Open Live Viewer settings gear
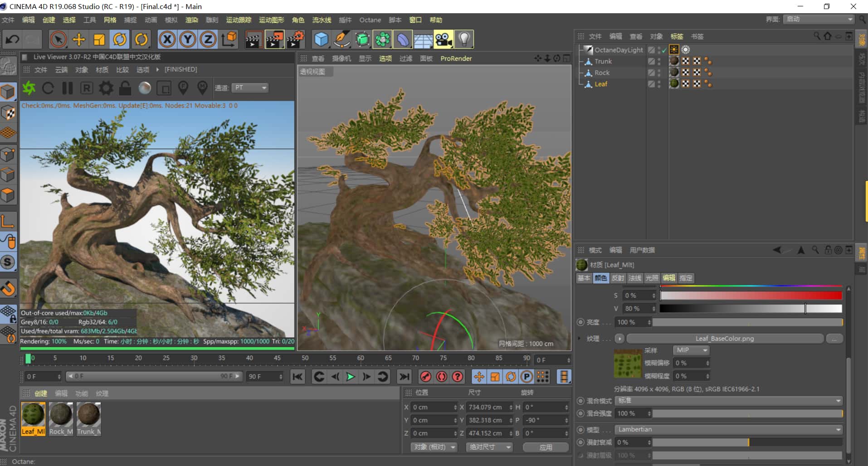 click(106, 88)
